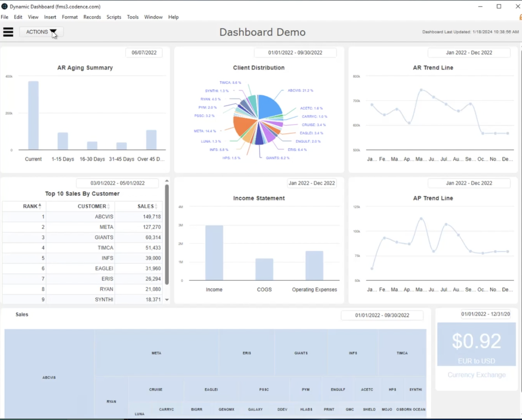Click the up arrow on the Top 10 table scrollbar
This screenshot has width=522, height=420.
coord(167,180)
